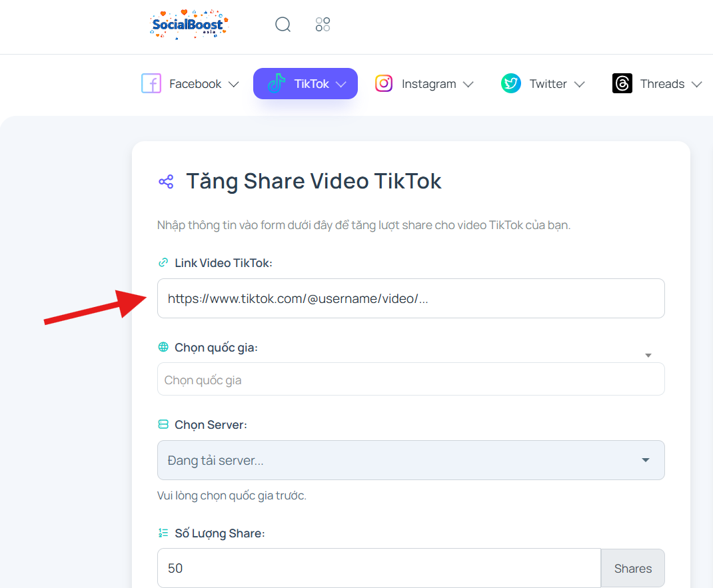Click the Threads logo icon
Image resolution: width=713 pixels, height=588 pixels.
click(x=622, y=84)
